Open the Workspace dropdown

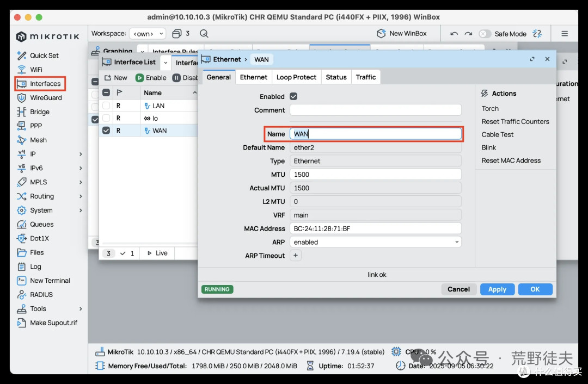click(148, 34)
